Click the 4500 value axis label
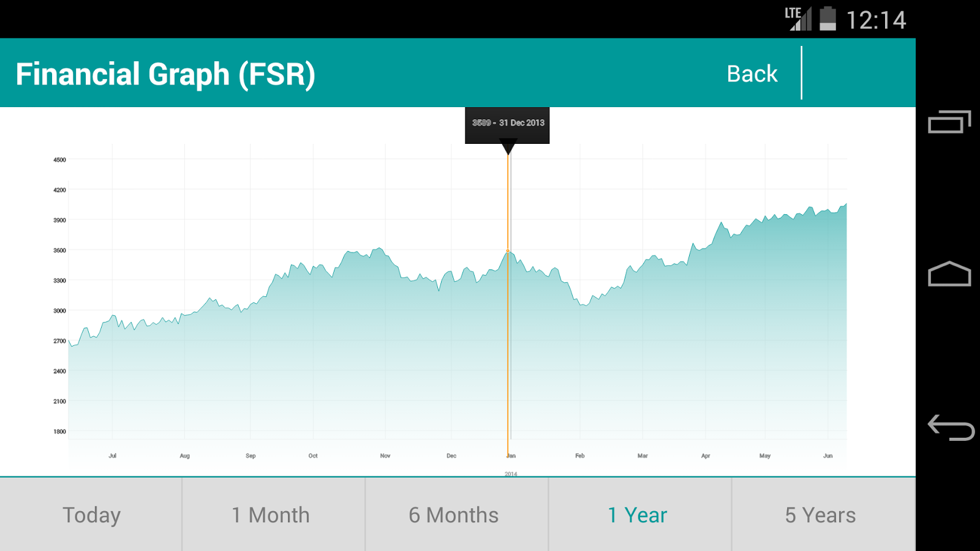 pos(59,160)
